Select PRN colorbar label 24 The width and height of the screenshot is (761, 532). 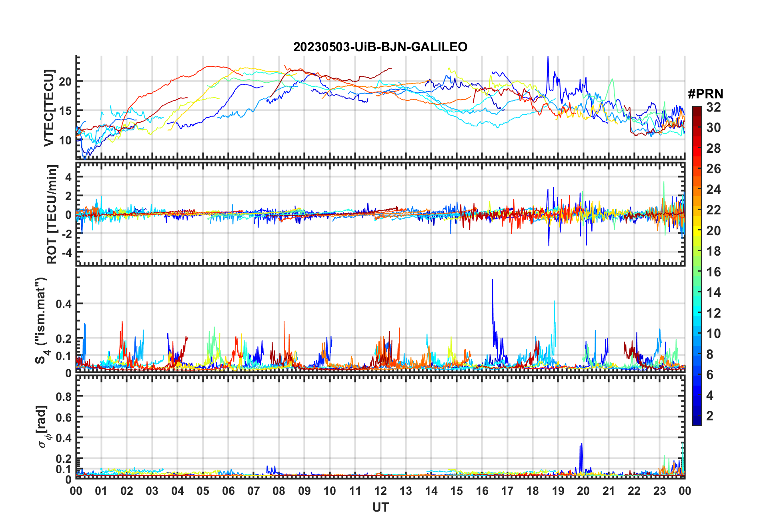[713, 190]
